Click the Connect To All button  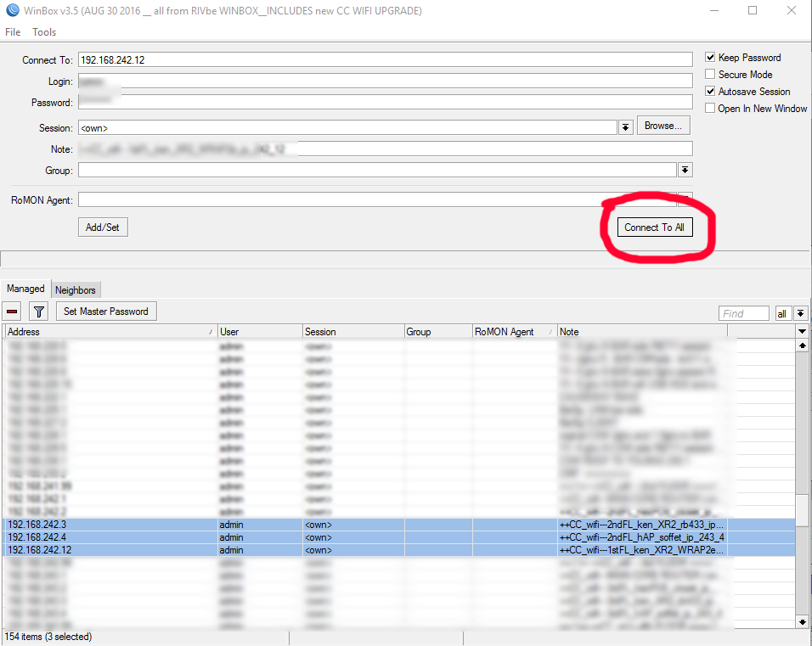[655, 228]
